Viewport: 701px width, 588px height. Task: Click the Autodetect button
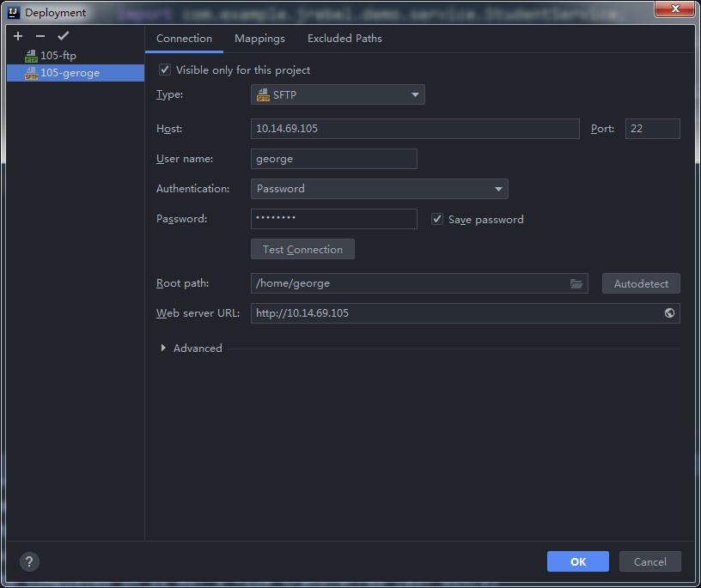point(641,283)
